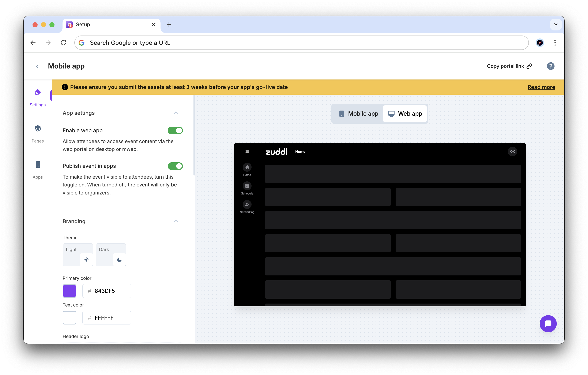
Task: Click the help question mark icon
Action: click(x=550, y=66)
